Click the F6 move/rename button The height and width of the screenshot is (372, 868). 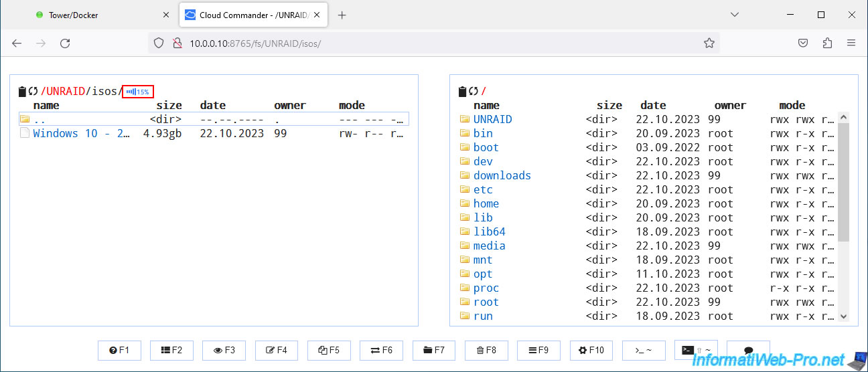click(x=381, y=350)
